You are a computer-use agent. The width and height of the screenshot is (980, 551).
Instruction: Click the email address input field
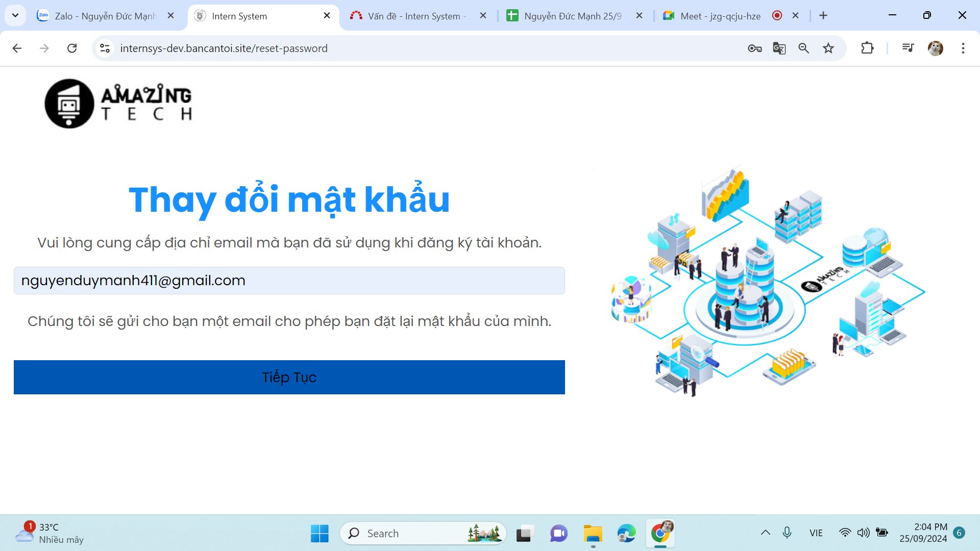coord(289,281)
